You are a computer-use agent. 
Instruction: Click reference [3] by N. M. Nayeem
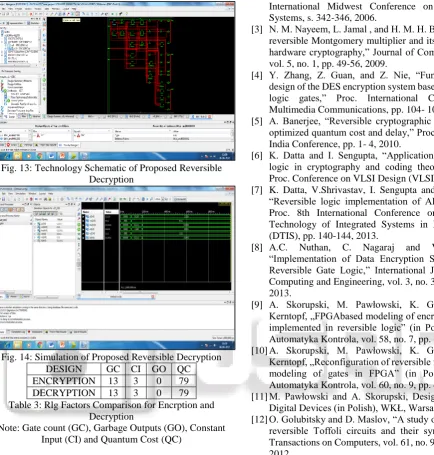pyautogui.click(x=343, y=46)
